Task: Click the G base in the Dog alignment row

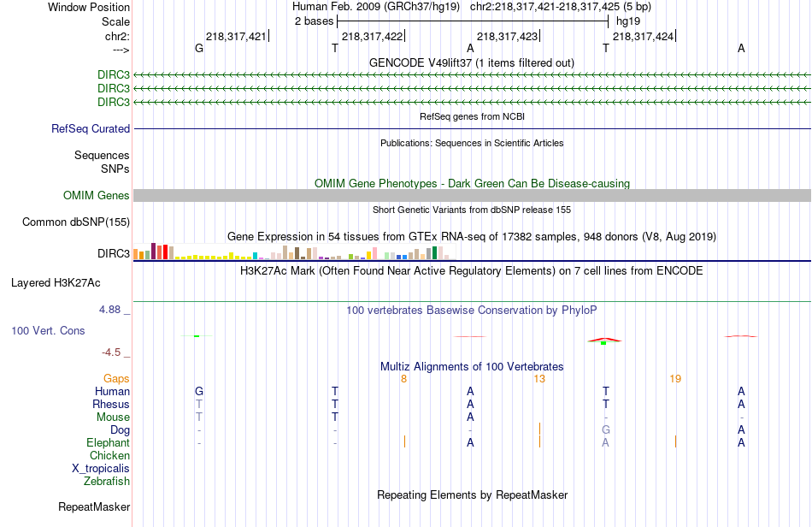Action: pyautogui.click(x=605, y=429)
